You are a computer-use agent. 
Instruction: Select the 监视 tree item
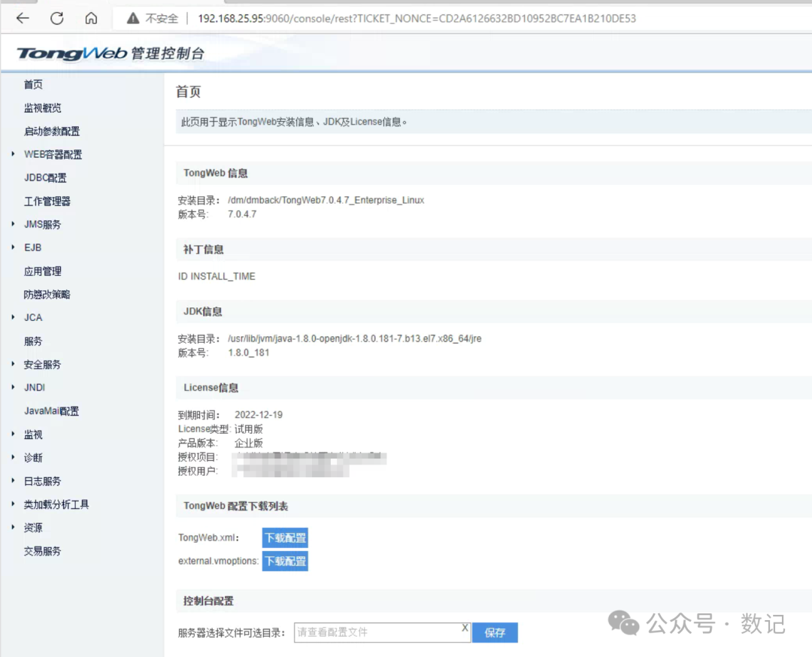coord(33,434)
